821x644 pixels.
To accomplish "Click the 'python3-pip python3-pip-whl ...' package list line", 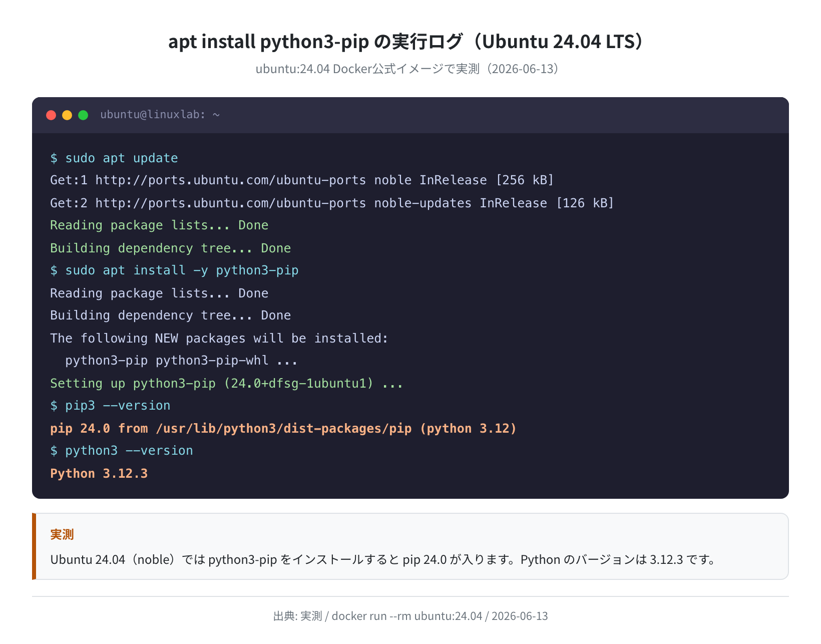I will tap(182, 361).
